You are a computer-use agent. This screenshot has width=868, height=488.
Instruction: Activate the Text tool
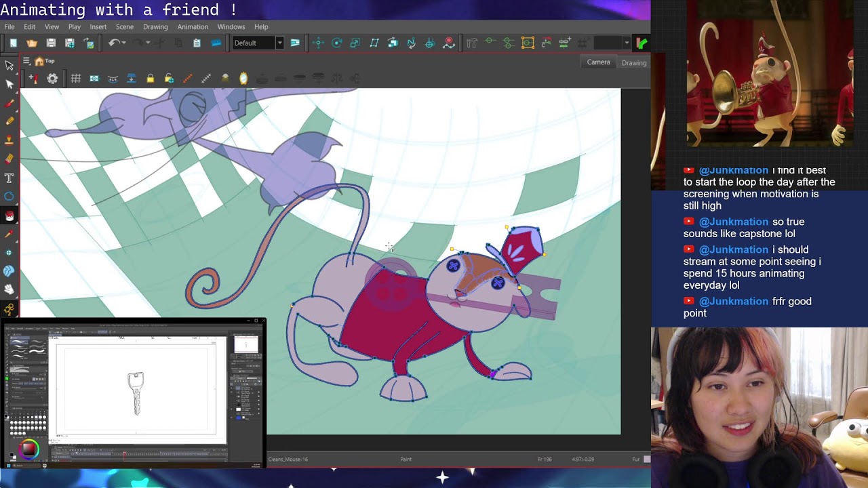(9, 178)
